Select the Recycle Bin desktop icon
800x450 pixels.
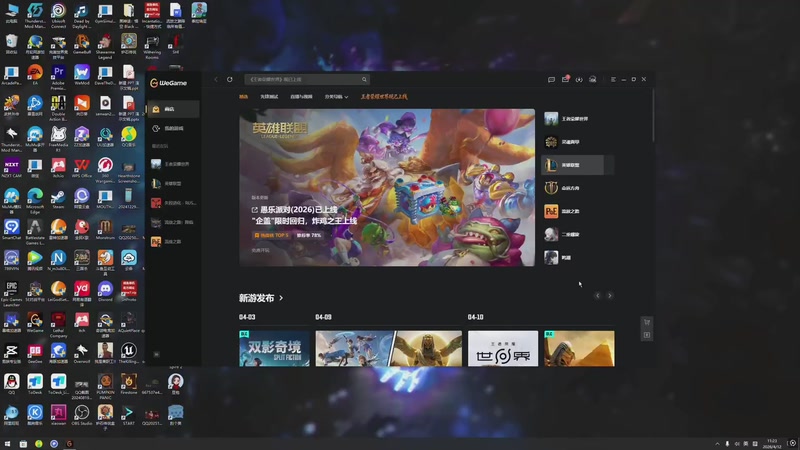(x=11, y=44)
